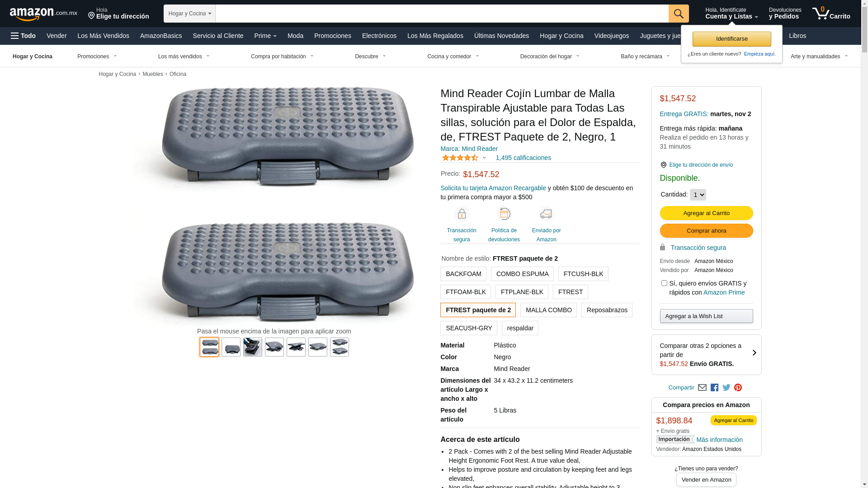Enable the Amazon Prime free shipping checkbox

click(664, 283)
